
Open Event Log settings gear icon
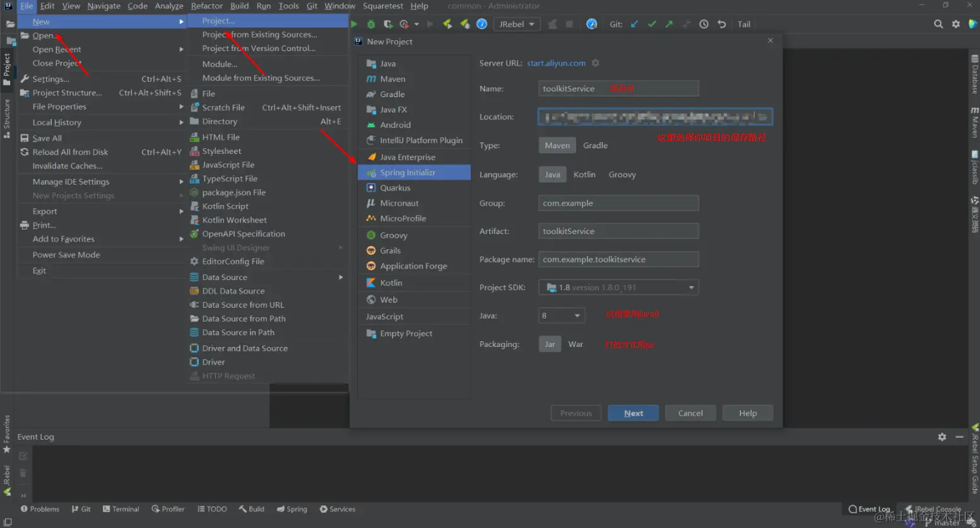click(x=942, y=437)
